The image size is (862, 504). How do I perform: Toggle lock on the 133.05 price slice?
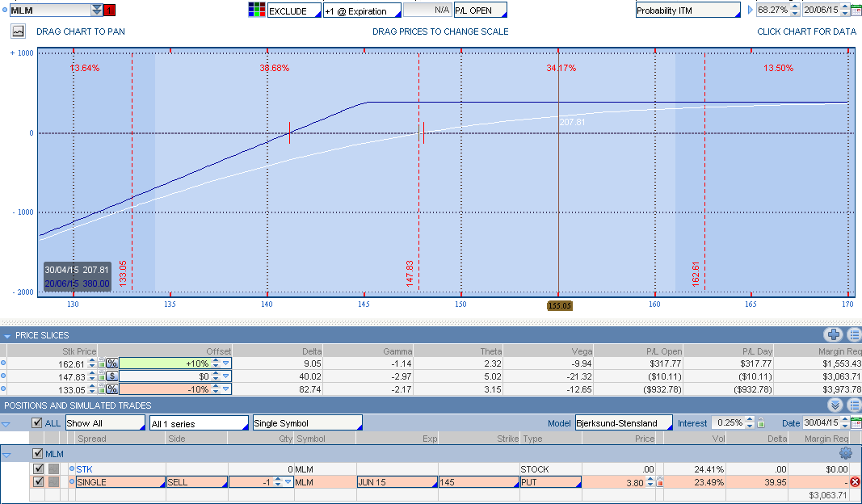tap(101, 388)
